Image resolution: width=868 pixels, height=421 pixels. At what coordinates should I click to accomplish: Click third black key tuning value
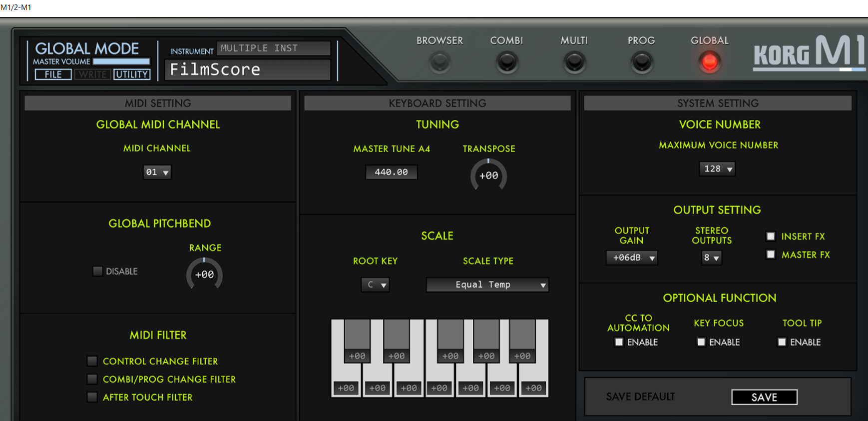point(450,356)
